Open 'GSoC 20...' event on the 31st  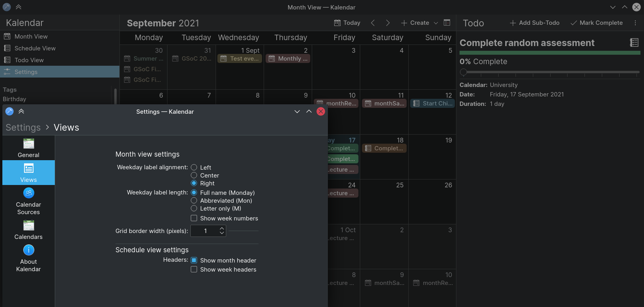coord(192,59)
